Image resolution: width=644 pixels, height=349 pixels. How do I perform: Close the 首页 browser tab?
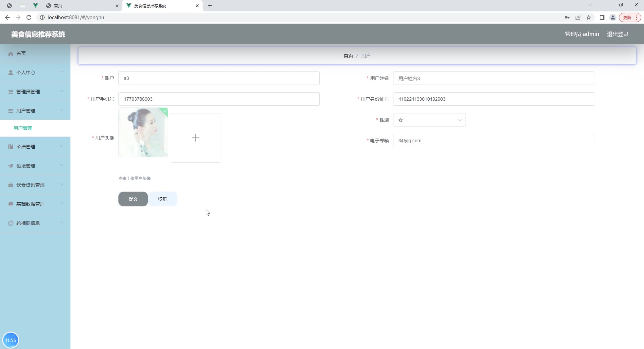click(x=117, y=6)
